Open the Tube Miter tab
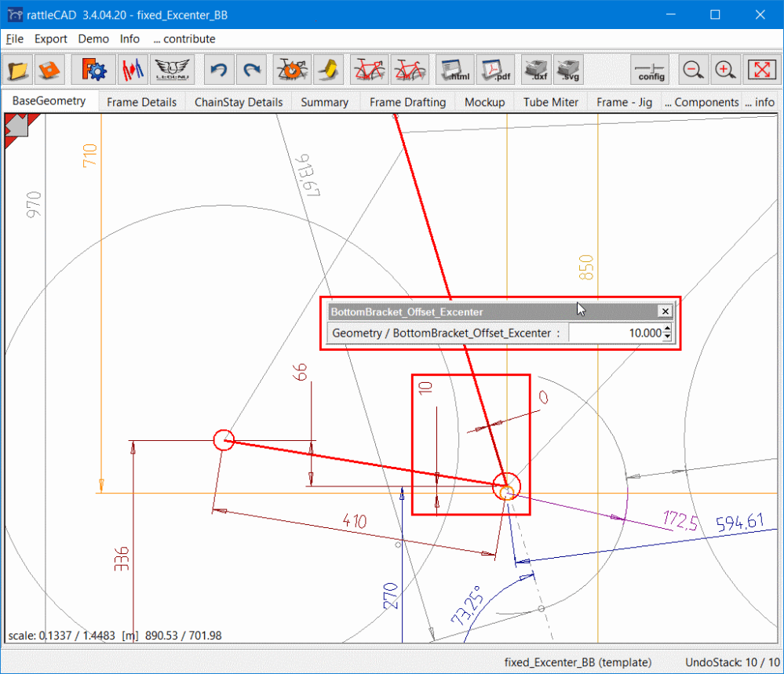 pos(550,102)
